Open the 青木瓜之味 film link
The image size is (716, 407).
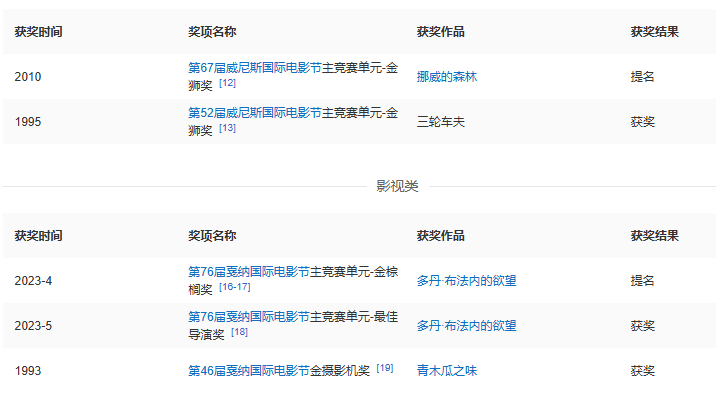[447, 370]
